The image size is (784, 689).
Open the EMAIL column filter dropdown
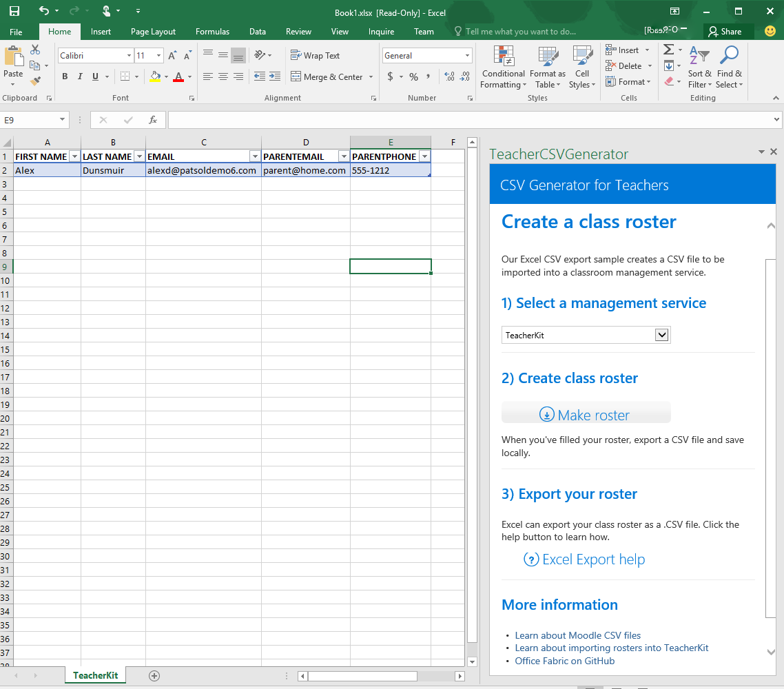[255, 157]
